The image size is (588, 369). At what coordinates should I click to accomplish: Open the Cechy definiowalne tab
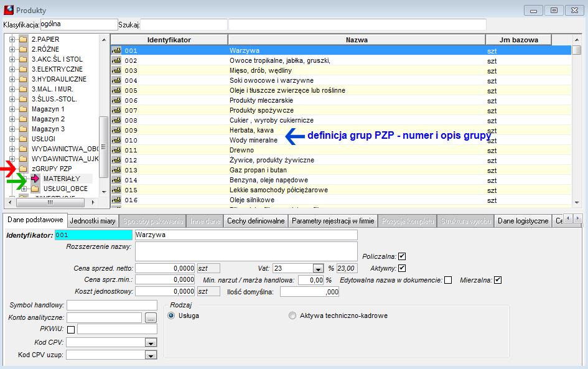coord(256,221)
